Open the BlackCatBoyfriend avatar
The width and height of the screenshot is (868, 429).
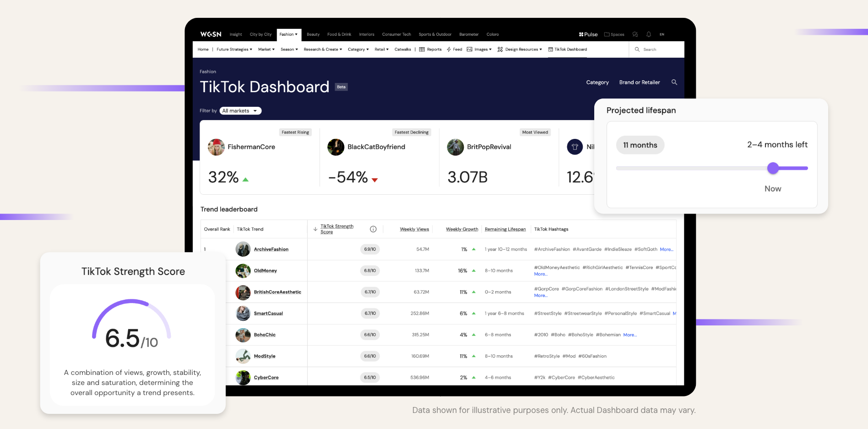point(336,147)
